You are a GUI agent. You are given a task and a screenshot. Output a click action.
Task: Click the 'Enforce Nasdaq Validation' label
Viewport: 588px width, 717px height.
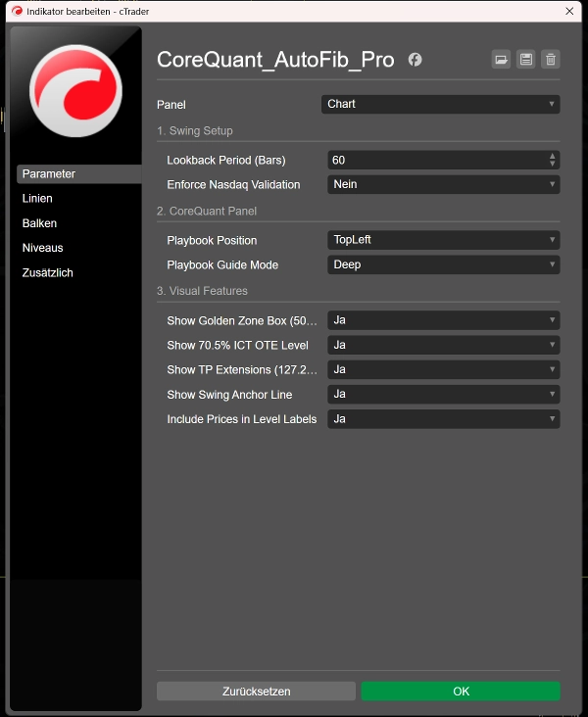click(x=233, y=185)
